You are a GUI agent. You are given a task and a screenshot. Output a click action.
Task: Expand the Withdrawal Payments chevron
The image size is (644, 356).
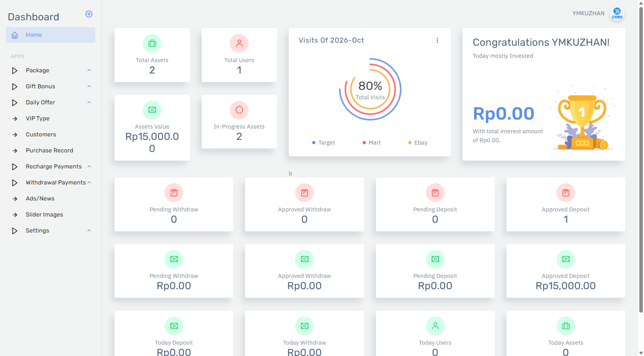click(x=89, y=182)
